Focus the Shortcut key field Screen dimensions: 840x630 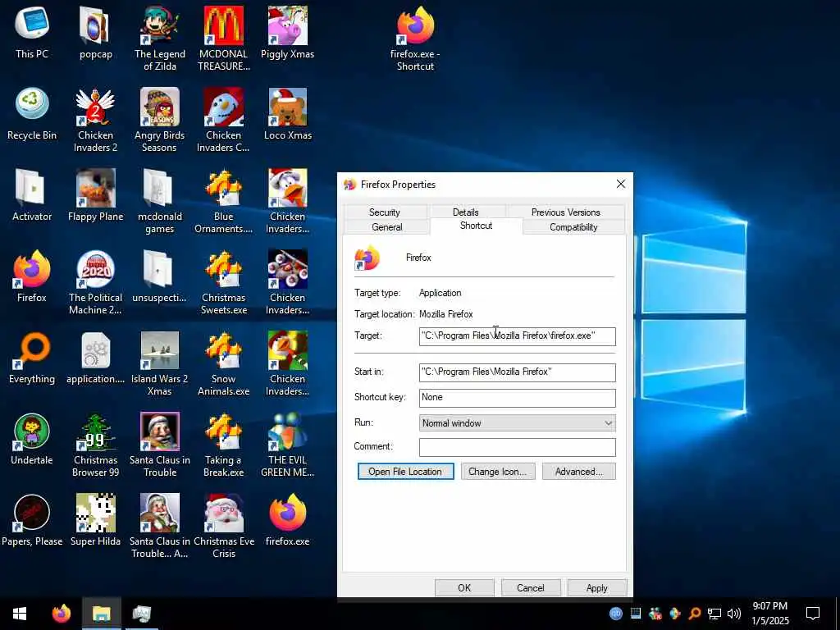tap(517, 398)
